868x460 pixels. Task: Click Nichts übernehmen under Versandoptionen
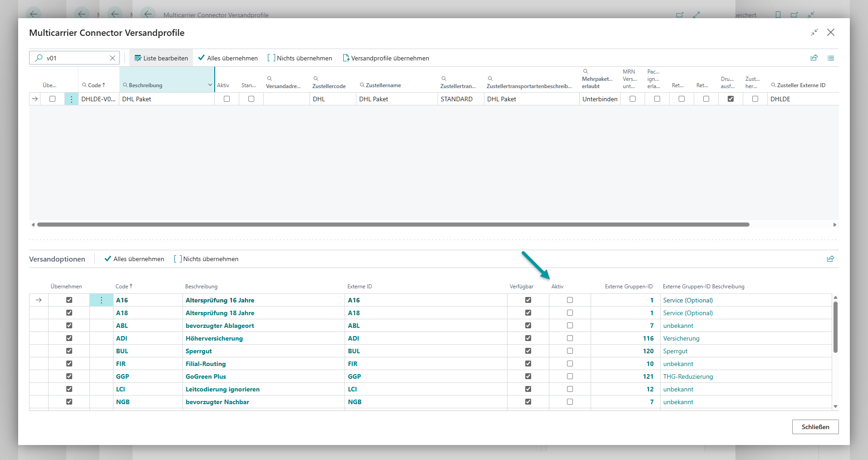pyautogui.click(x=206, y=259)
